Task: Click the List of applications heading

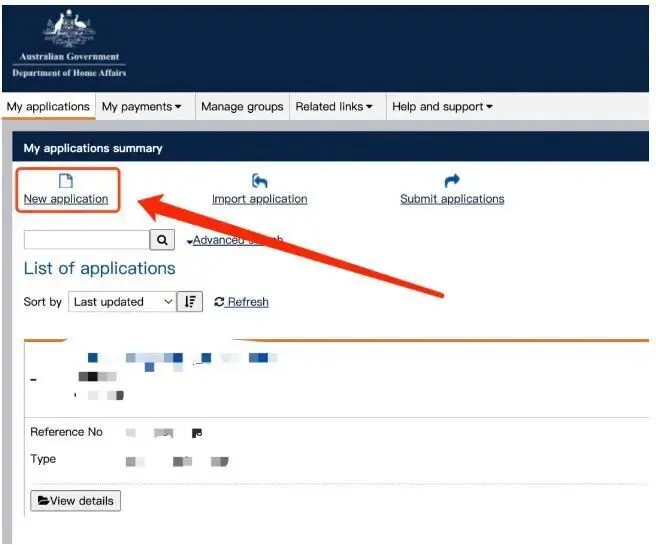Action: click(x=100, y=268)
